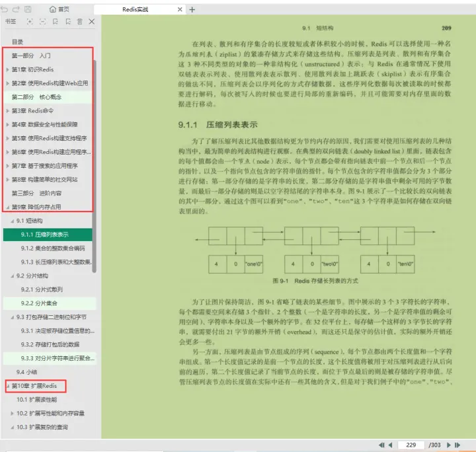
Task: Expand 第6章 使用Redis构建应用程序
Action: [7, 152]
